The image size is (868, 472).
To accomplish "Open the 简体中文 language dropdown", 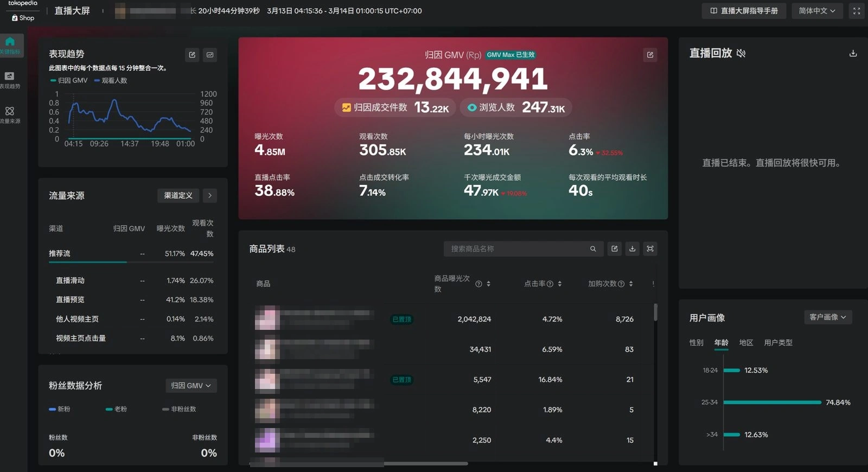I will tap(817, 11).
